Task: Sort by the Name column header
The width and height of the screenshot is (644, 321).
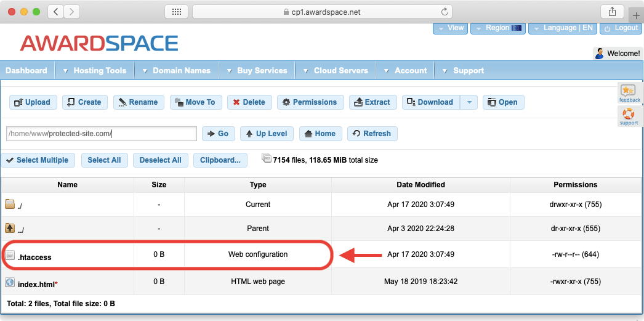Action: click(x=67, y=185)
